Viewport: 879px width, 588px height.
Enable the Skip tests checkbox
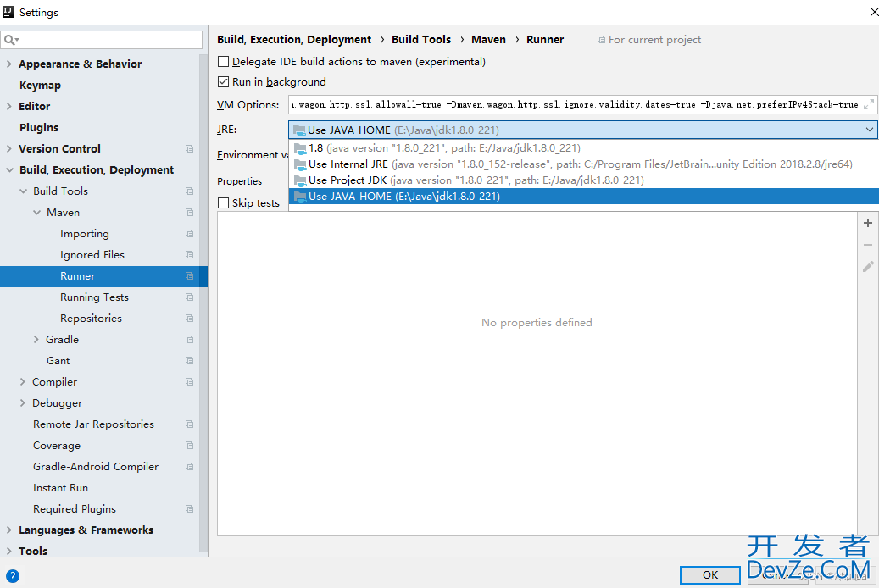223,202
